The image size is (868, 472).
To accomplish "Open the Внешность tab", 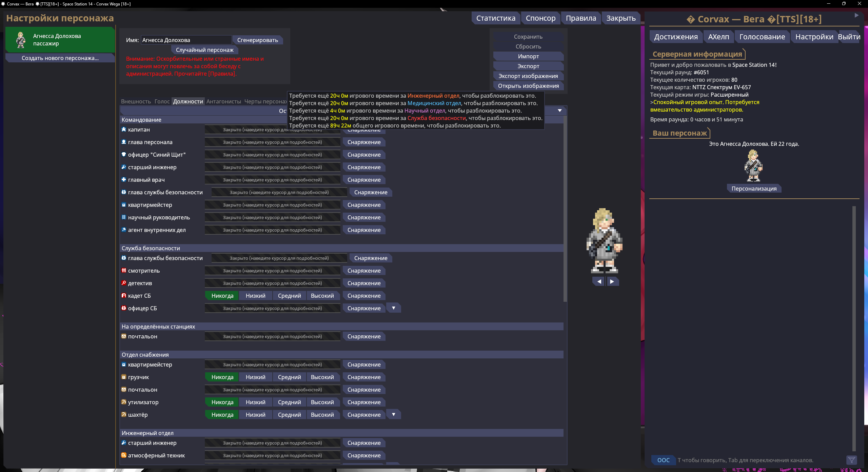I will point(136,101).
